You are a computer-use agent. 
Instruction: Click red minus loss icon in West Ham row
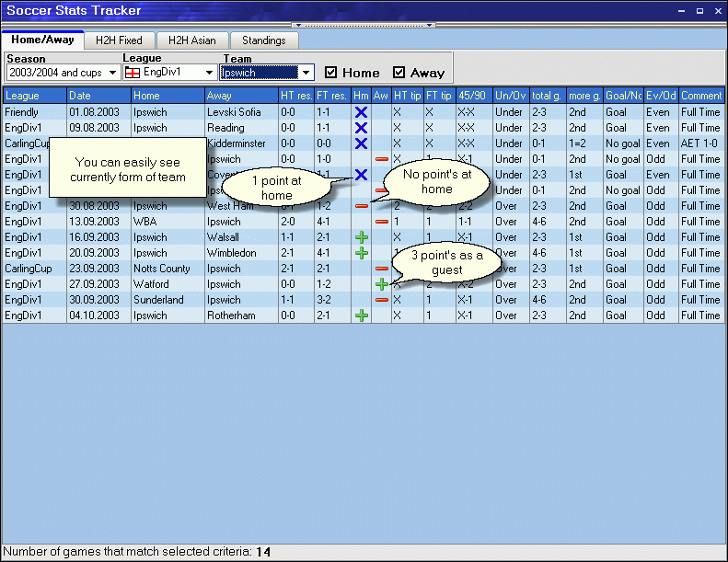[361, 206]
